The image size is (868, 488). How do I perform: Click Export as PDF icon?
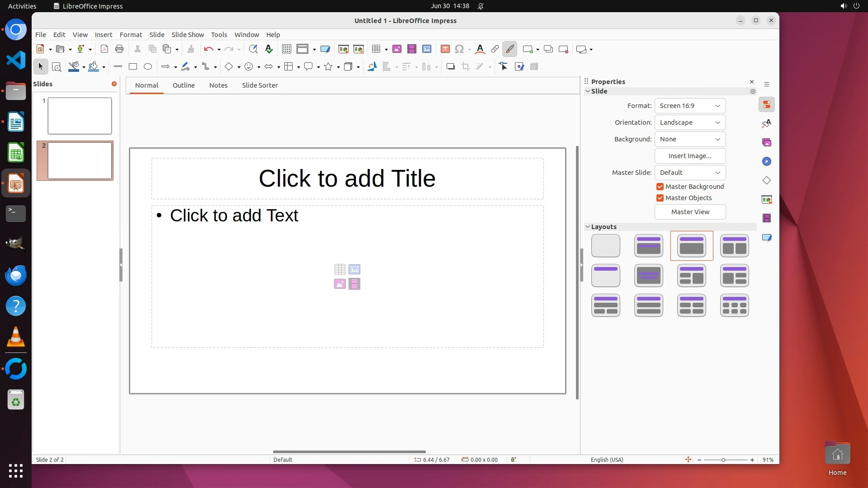pyautogui.click(x=104, y=49)
